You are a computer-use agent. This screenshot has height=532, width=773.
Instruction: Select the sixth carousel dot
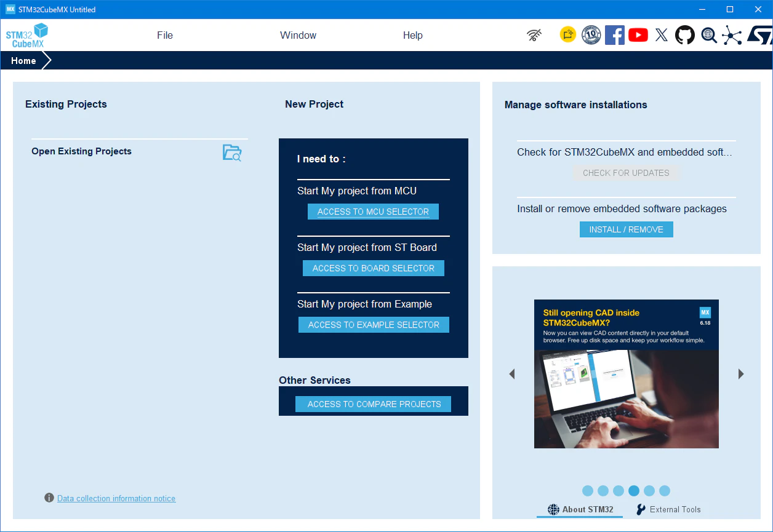[665, 491]
